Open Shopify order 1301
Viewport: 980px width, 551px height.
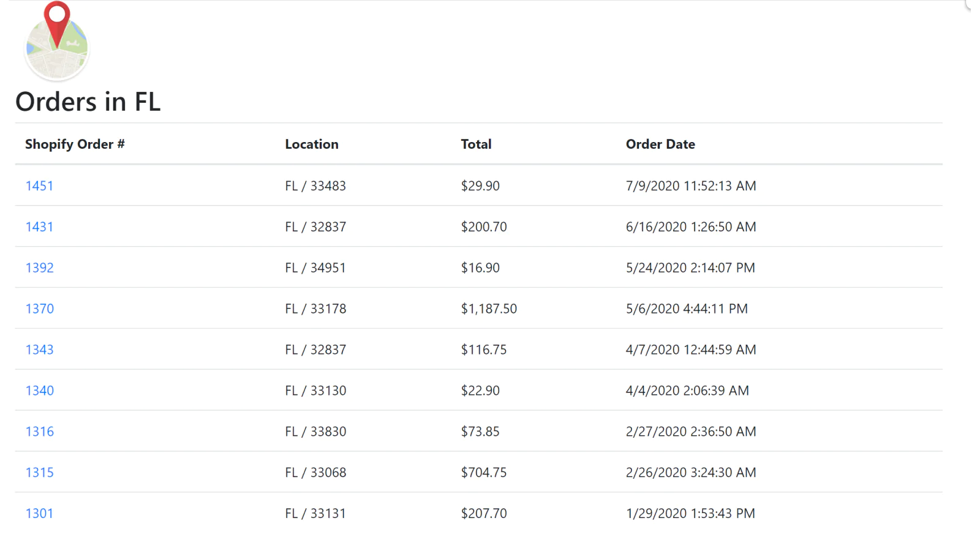(x=39, y=514)
